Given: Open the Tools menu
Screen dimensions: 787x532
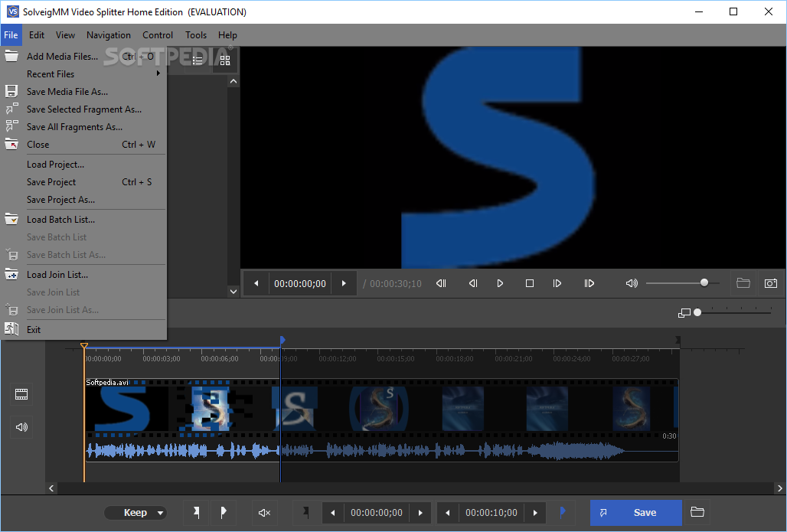Looking at the screenshot, I should (x=196, y=35).
